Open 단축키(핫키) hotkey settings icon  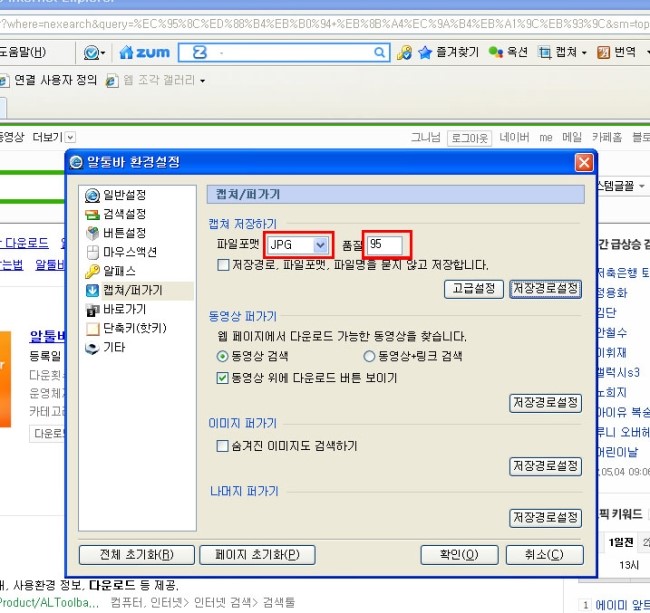pos(93,329)
